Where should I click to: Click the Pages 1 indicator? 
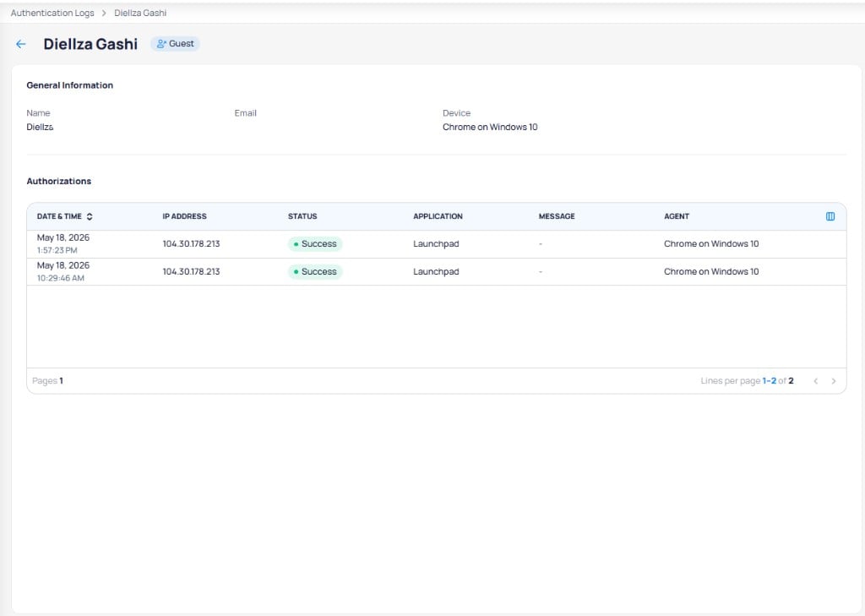[x=47, y=381]
